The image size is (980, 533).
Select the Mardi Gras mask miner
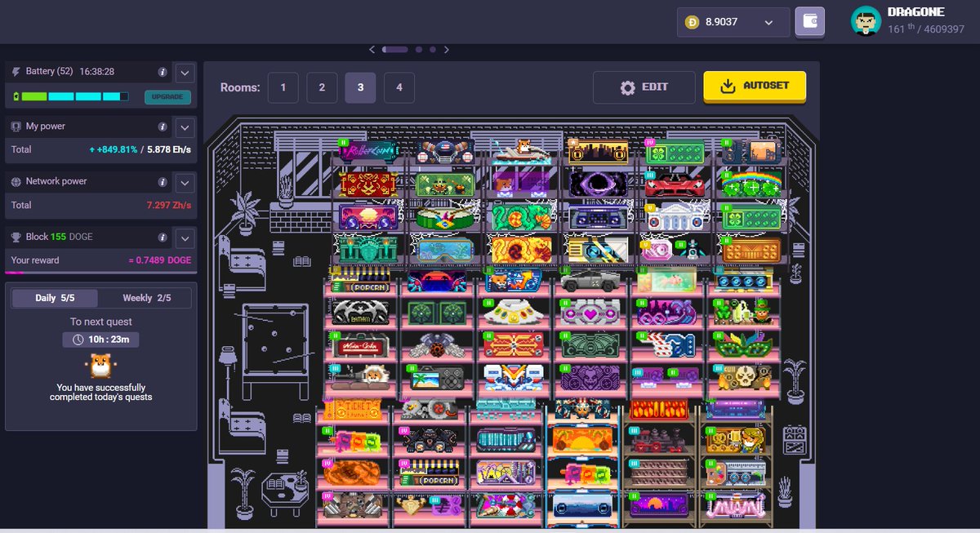743,344
